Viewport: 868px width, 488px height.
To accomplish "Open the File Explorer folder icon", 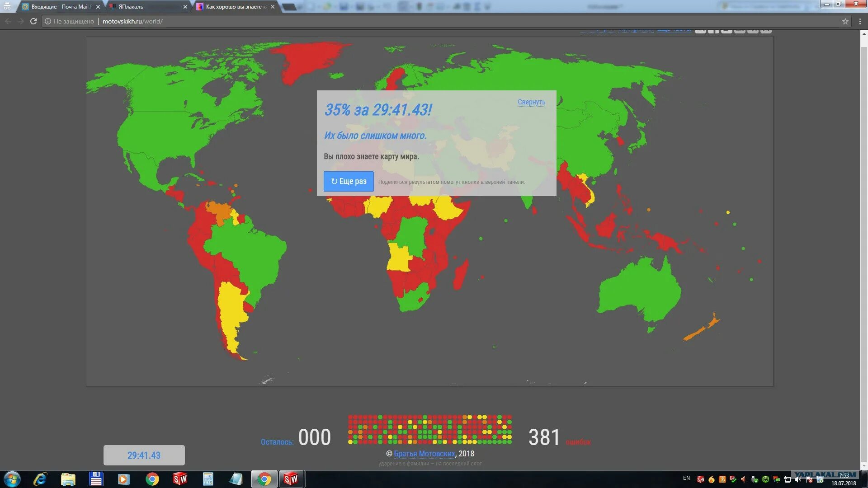I will pos(68,479).
